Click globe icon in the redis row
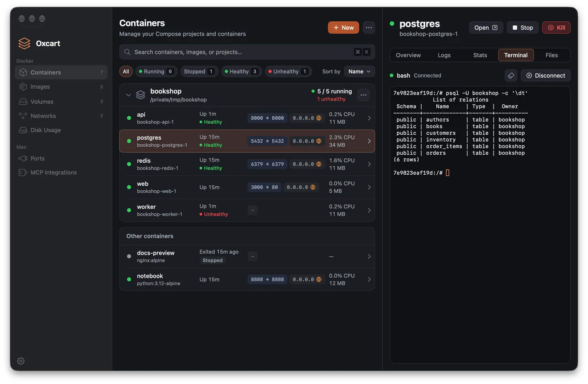 pyautogui.click(x=318, y=164)
